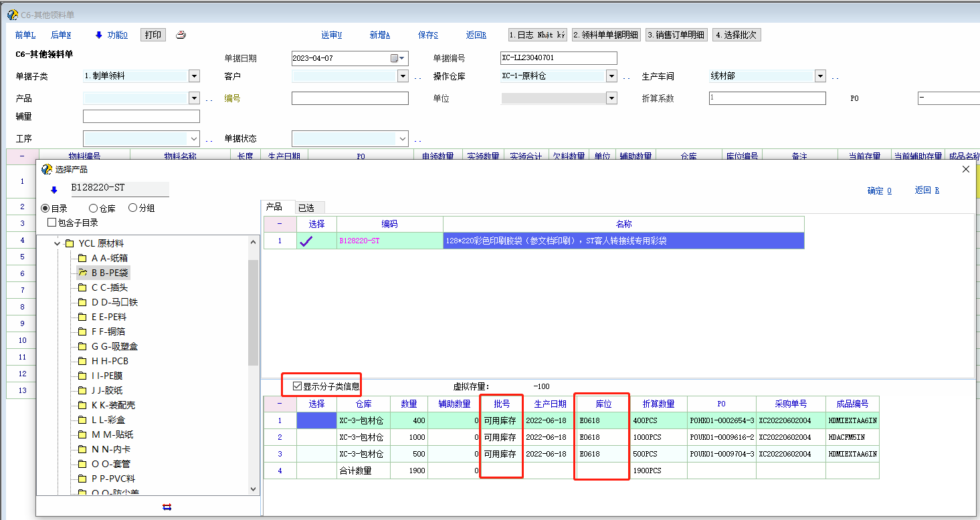Image resolution: width=980 pixels, height=520 pixels.
Task: Enable the 包含子目录 checkbox
Action: click(x=52, y=223)
